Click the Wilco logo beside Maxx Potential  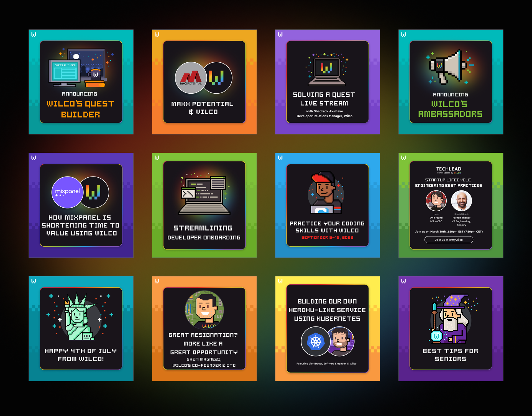point(217,78)
